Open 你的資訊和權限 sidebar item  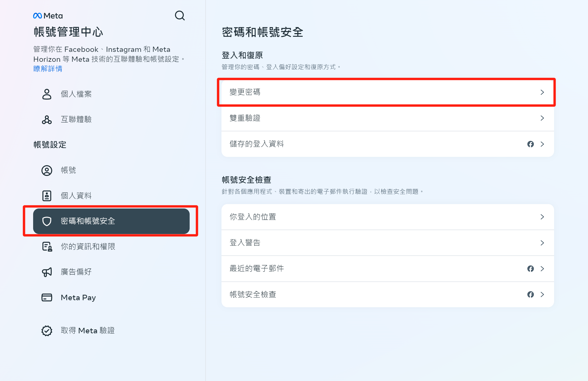coord(88,247)
